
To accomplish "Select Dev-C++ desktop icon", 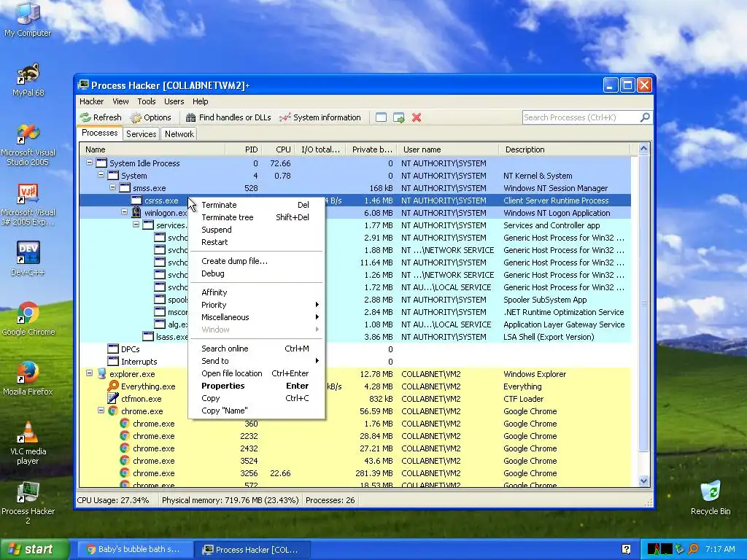I will click(x=28, y=259).
